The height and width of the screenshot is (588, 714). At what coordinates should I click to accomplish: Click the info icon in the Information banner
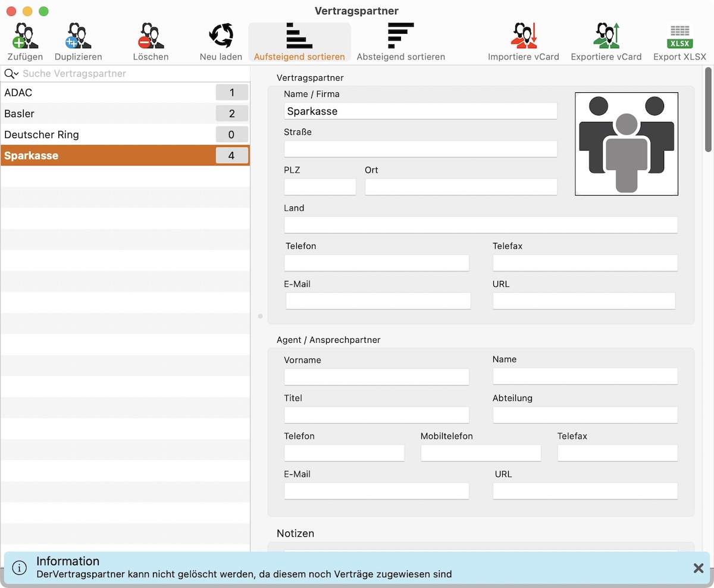pyautogui.click(x=20, y=568)
